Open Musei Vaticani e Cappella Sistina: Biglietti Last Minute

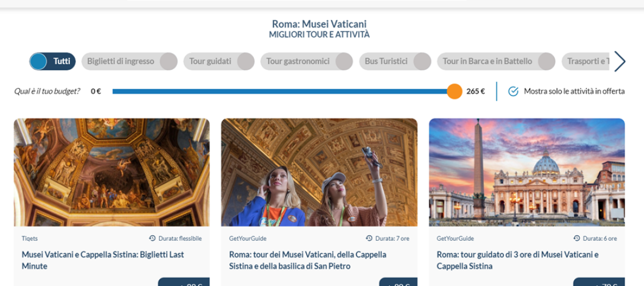(102, 260)
